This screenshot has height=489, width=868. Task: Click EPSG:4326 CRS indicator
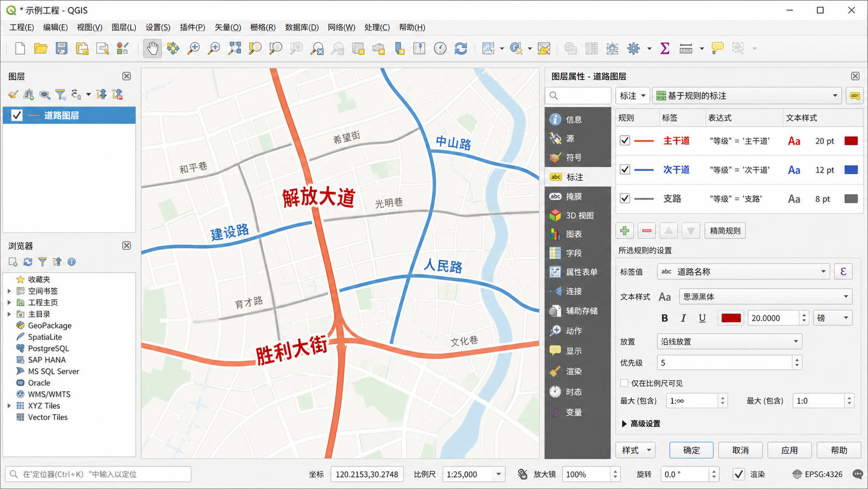[817, 474]
